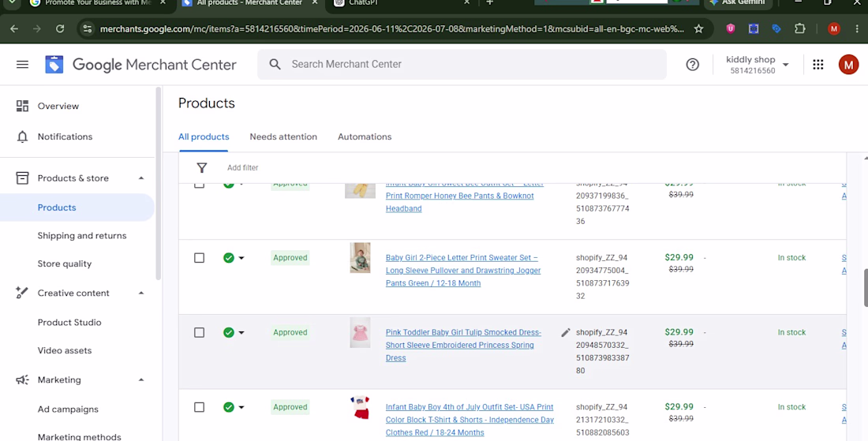Open the Baby Girl 2-Piece Sweater Set link

tap(463, 271)
